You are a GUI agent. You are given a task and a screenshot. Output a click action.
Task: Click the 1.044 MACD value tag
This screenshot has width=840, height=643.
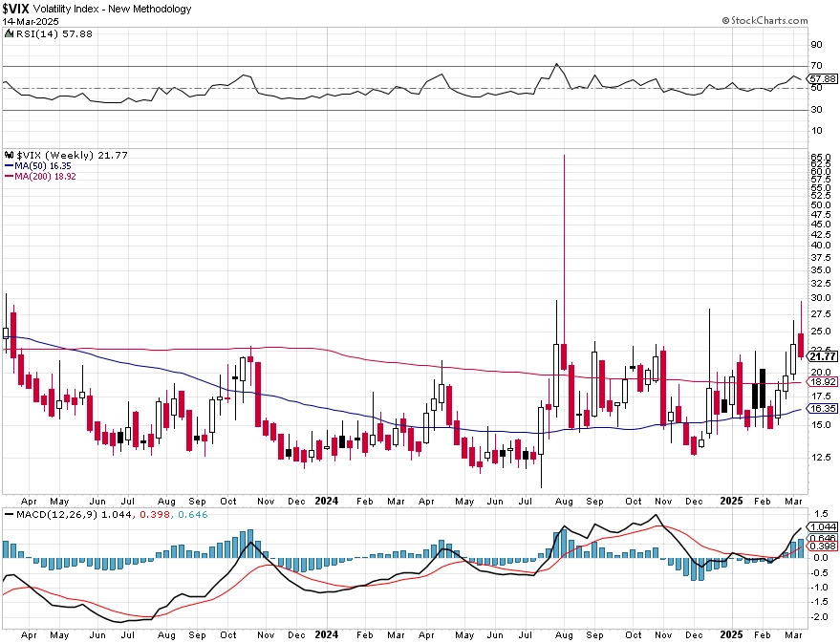823,526
